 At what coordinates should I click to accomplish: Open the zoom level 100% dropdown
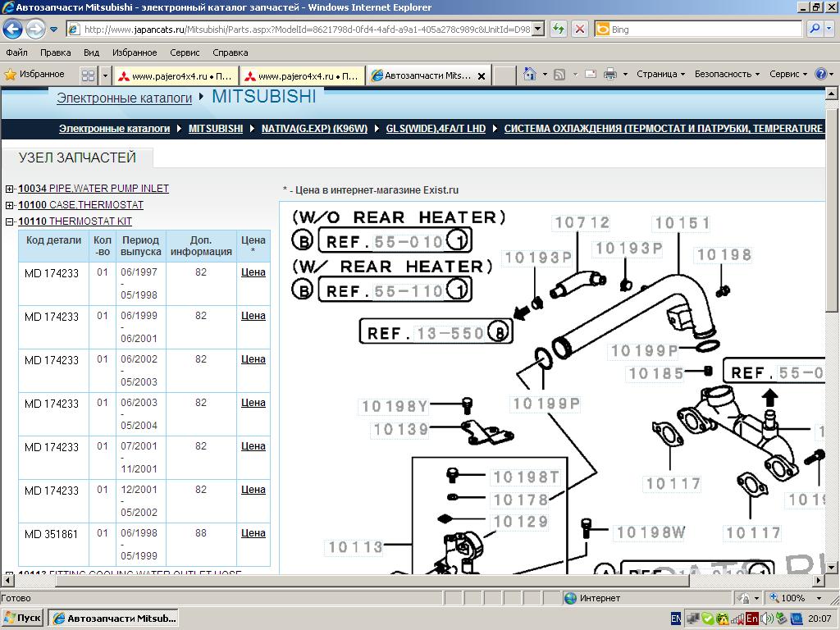point(798,598)
